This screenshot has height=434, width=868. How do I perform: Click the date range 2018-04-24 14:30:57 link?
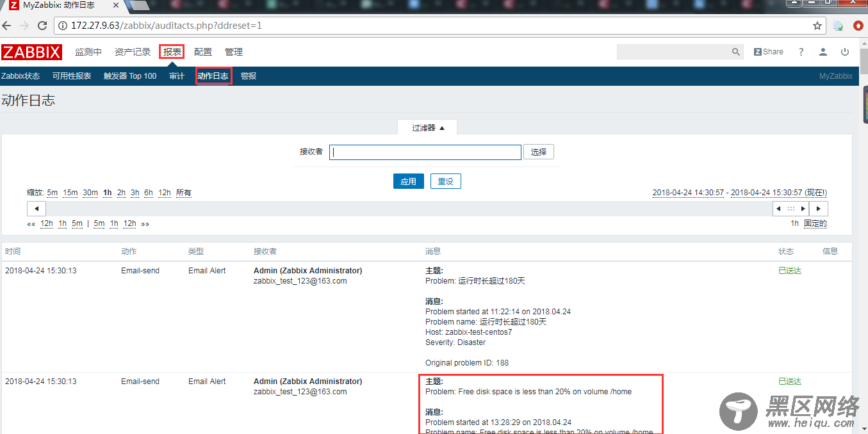point(689,193)
